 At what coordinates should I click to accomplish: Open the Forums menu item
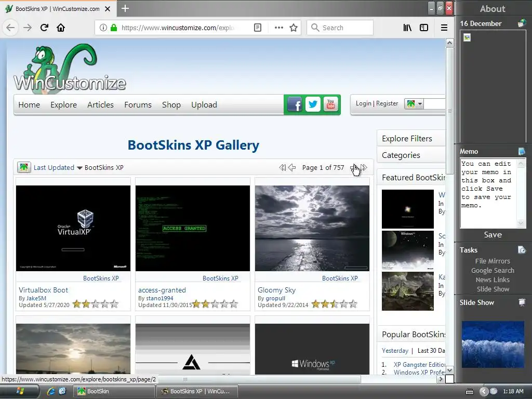click(x=138, y=105)
